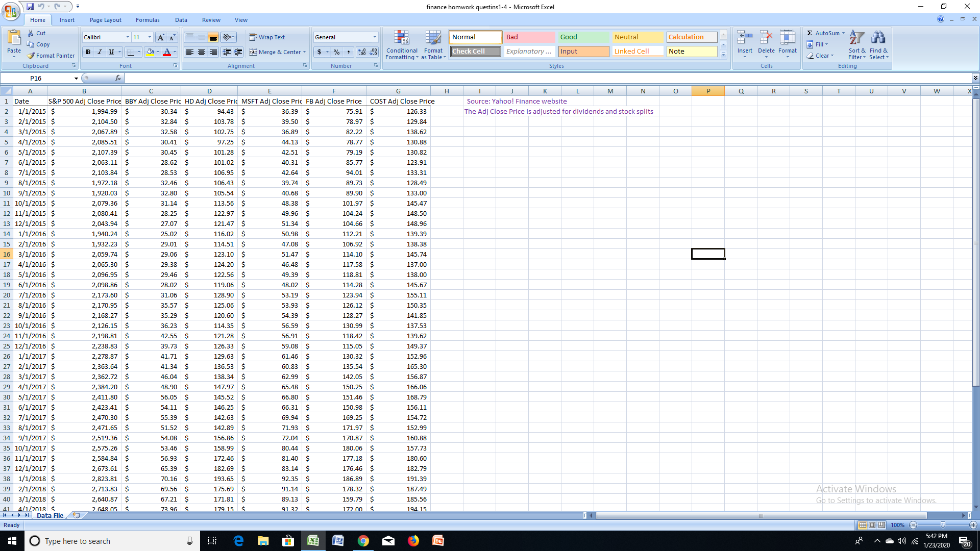Open the Font Size dropdown

click(x=149, y=37)
